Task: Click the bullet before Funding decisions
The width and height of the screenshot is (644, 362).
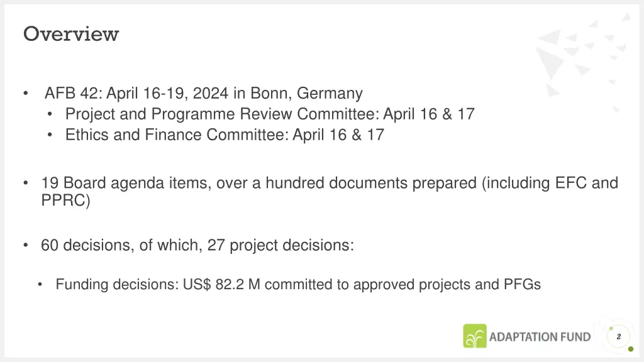Action: coord(40,285)
